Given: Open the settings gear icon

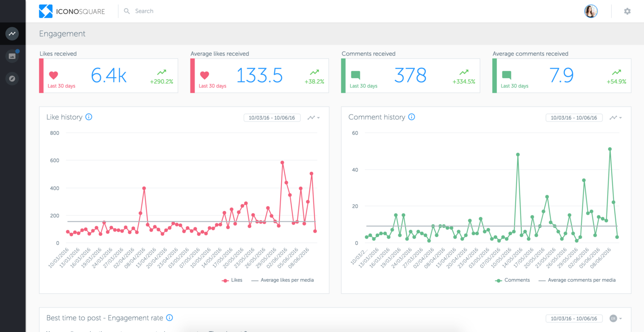Looking at the screenshot, I should [x=627, y=11].
